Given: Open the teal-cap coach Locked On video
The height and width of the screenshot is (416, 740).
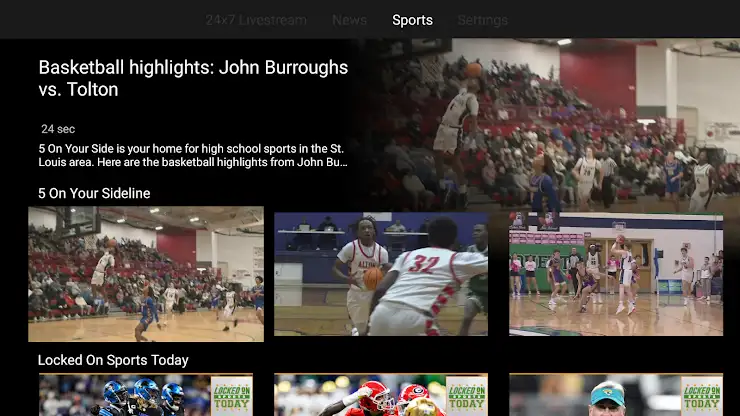Looking at the screenshot, I should click(x=616, y=395).
